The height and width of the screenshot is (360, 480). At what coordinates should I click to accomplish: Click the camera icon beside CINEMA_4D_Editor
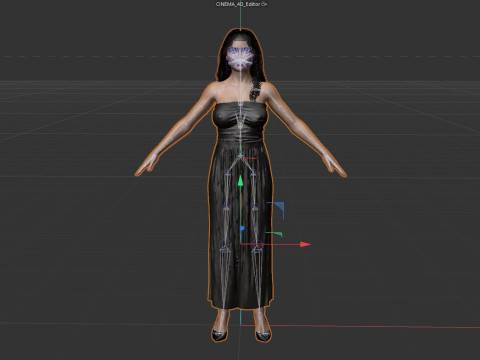[x=264, y=4]
